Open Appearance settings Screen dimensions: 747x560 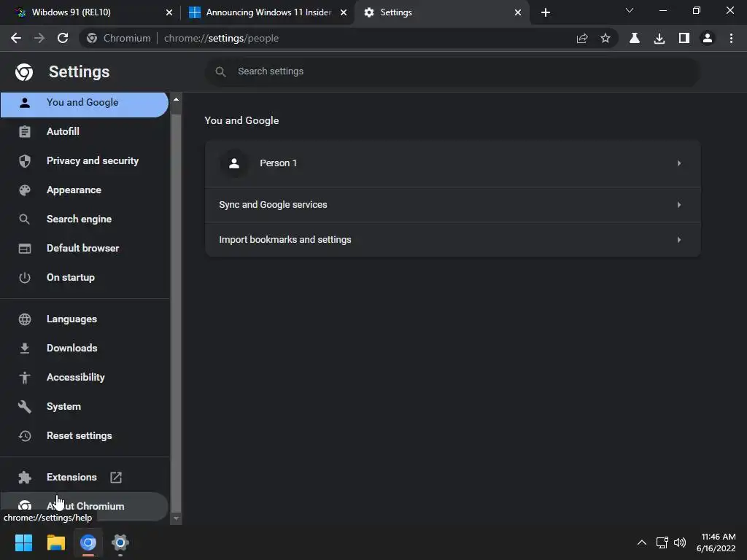[x=85, y=190]
